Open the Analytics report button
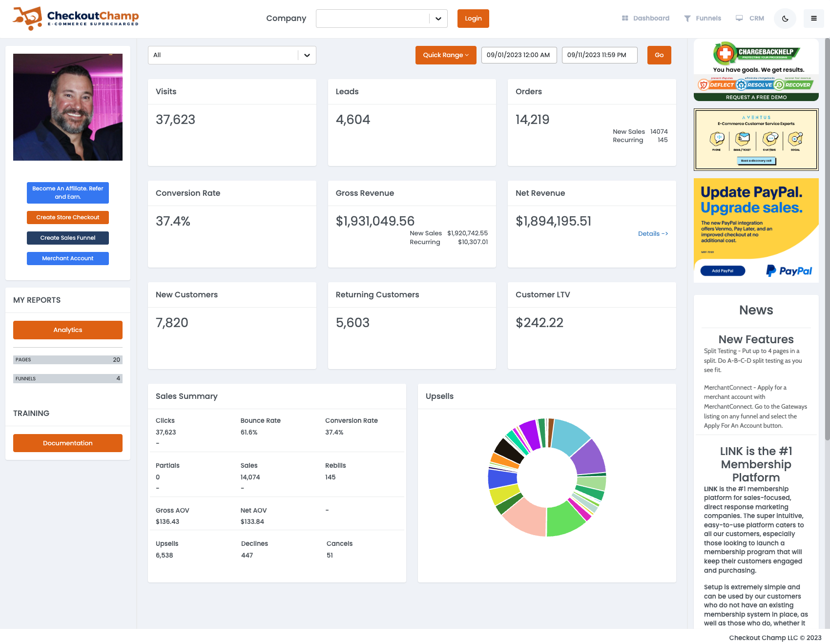 [x=68, y=330]
